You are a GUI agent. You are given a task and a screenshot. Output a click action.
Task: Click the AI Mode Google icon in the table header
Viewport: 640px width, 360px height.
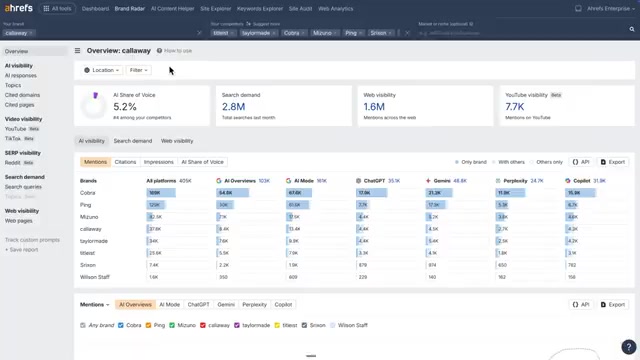pyautogui.click(x=289, y=180)
